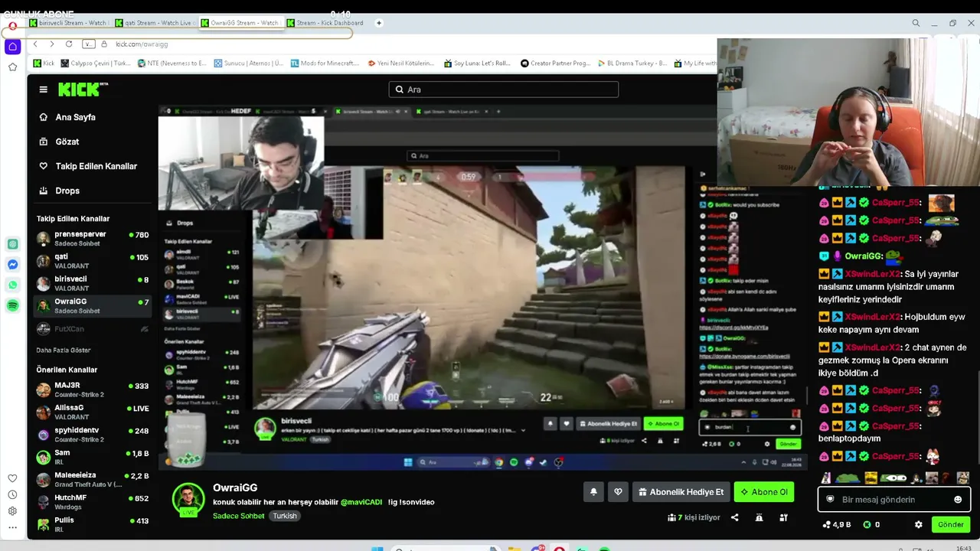This screenshot has width=980, height=551.
Task: Click Abonelik Hediye Et button
Action: [681, 492]
